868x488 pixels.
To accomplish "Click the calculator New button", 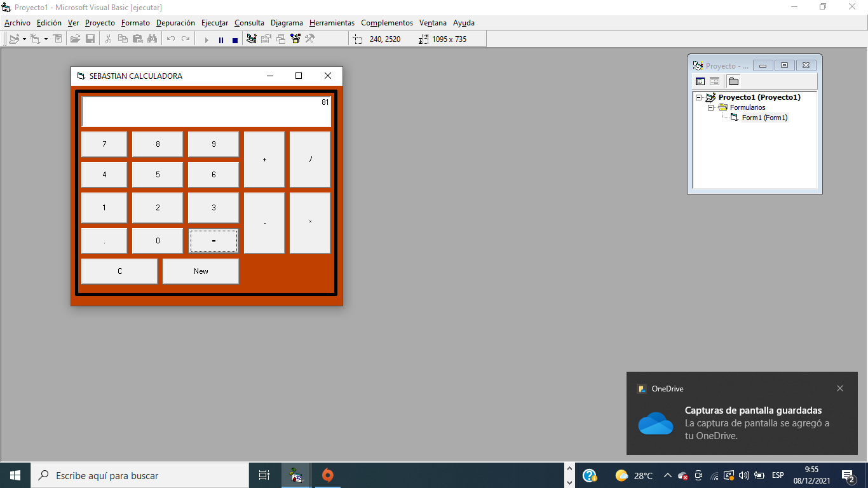I will coord(201,271).
